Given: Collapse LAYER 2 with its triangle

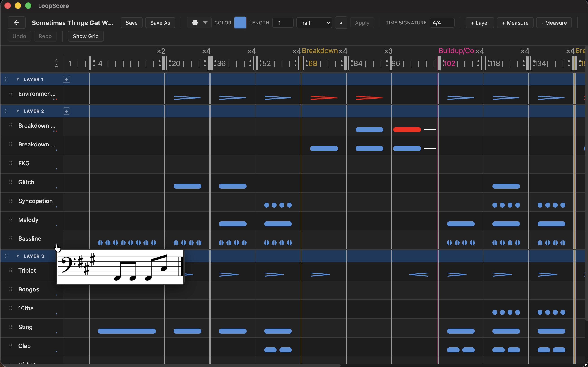Looking at the screenshot, I should coord(18,111).
